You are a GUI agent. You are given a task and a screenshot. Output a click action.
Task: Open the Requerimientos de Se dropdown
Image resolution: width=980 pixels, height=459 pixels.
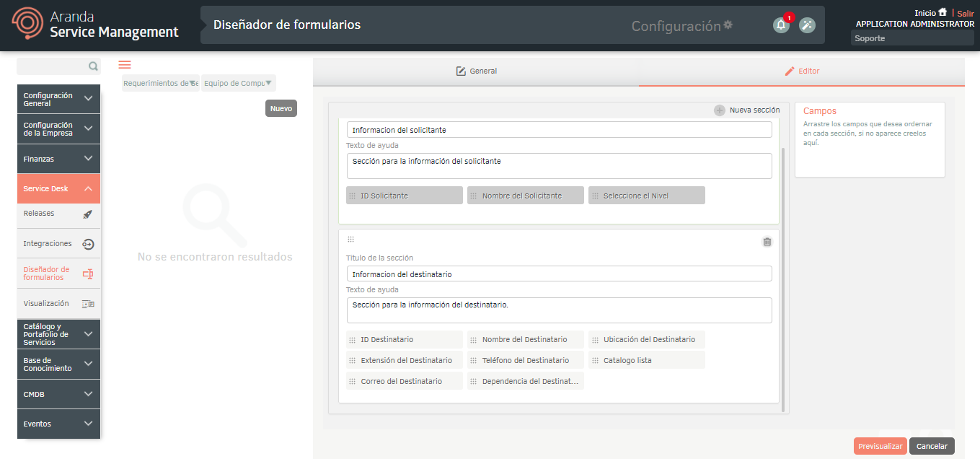coord(160,83)
